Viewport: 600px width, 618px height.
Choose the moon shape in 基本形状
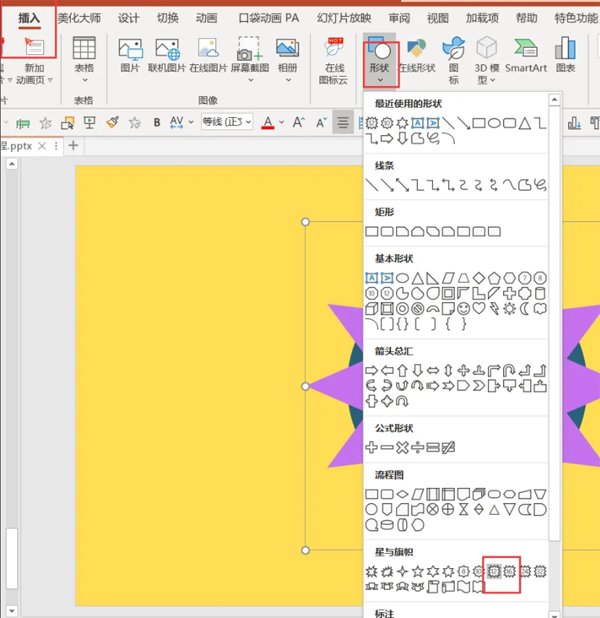(525, 309)
